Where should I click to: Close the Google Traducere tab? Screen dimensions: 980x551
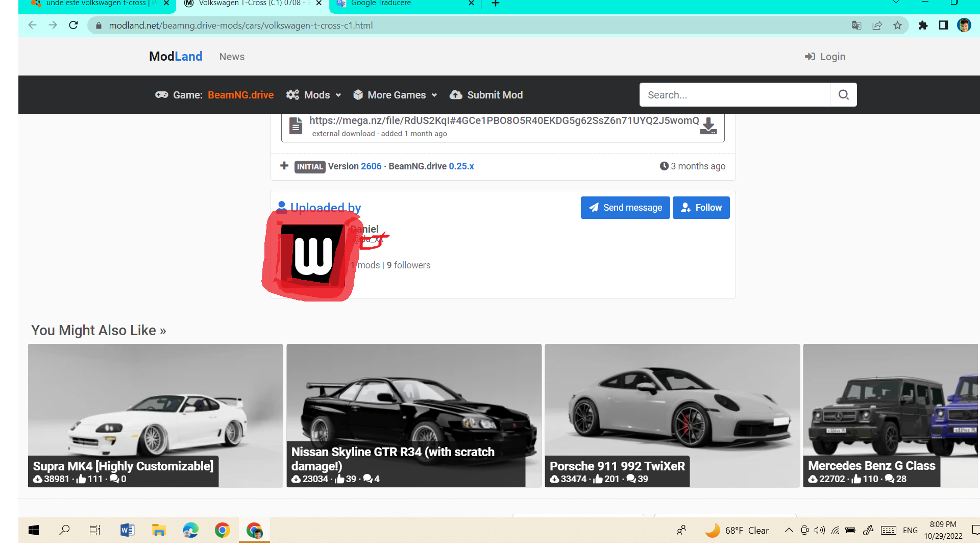tap(471, 4)
